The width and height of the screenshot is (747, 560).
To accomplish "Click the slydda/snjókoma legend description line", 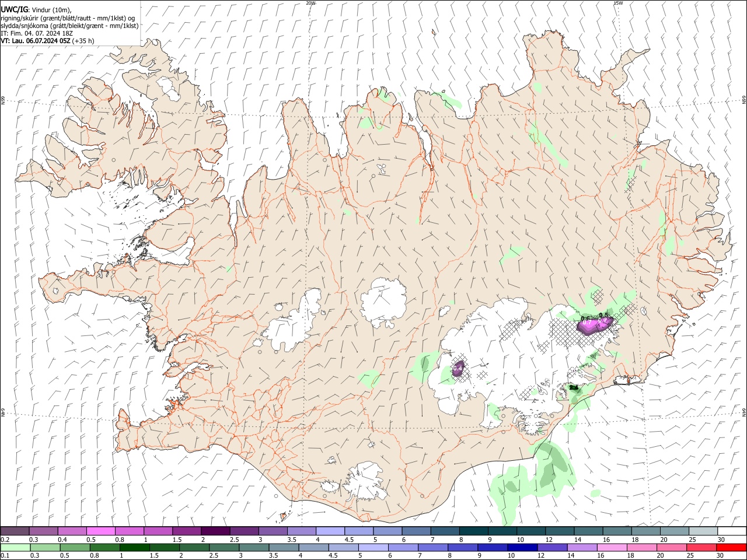I will coord(69,26).
